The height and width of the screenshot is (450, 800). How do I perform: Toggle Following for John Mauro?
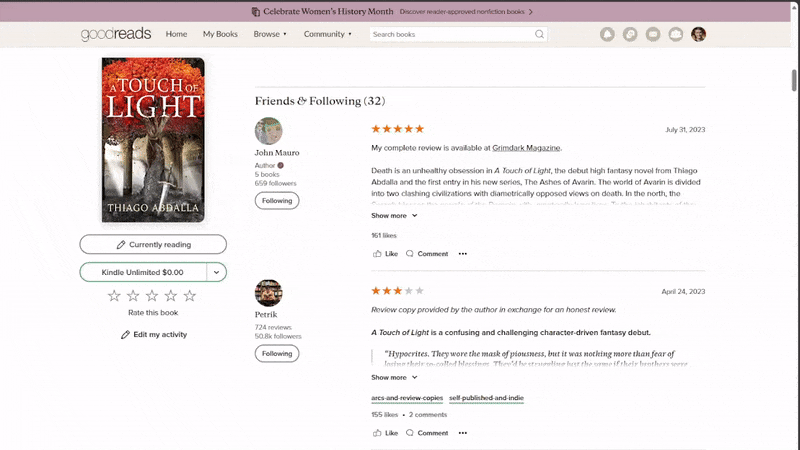tap(277, 201)
